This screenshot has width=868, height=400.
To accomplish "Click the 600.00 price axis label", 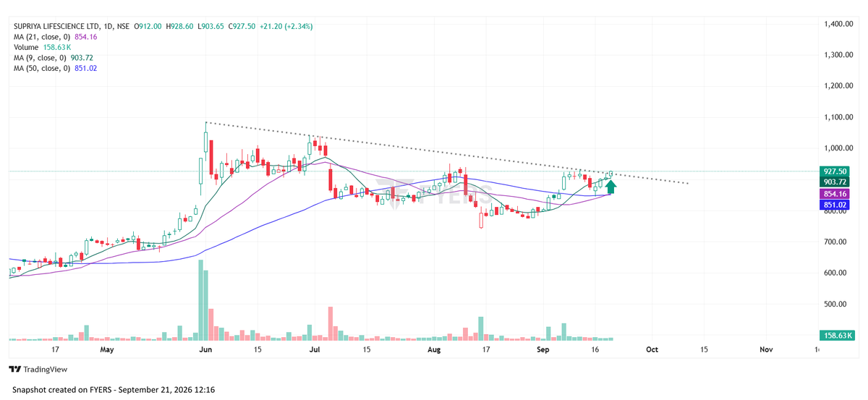I will point(836,273).
